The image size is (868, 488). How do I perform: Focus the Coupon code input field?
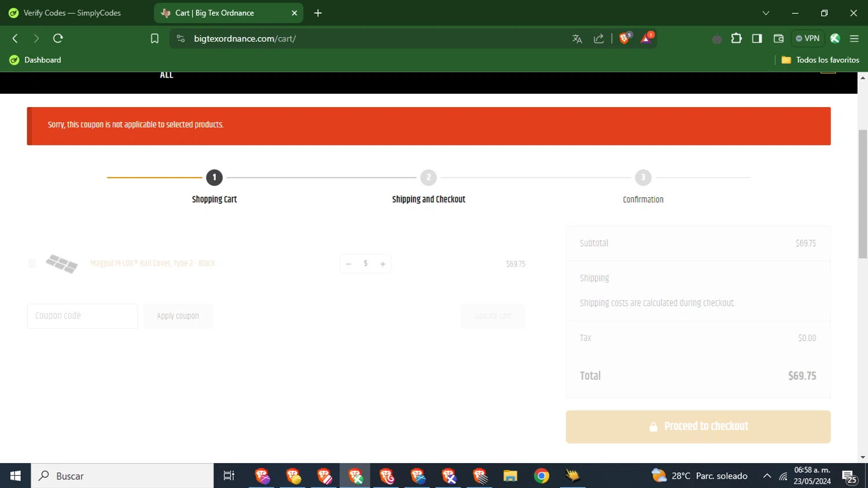[82, 316]
